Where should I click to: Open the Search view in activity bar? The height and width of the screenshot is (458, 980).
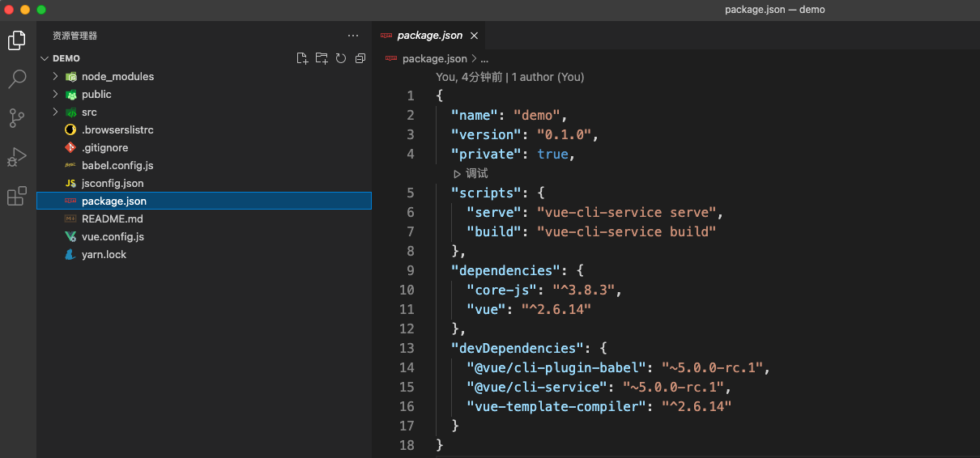tap(17, 78)
